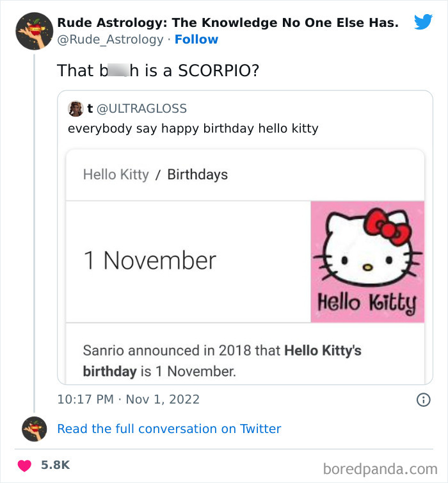Image resolution: width=448 pixels, height=483 pixels.
Task: Open the ULTRAGLOSS user avatar
Action: (x=76, y=109)
